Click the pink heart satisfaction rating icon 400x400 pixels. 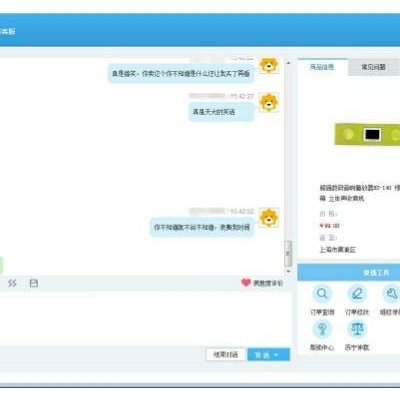pyautogui.click(x=246, y=283)
